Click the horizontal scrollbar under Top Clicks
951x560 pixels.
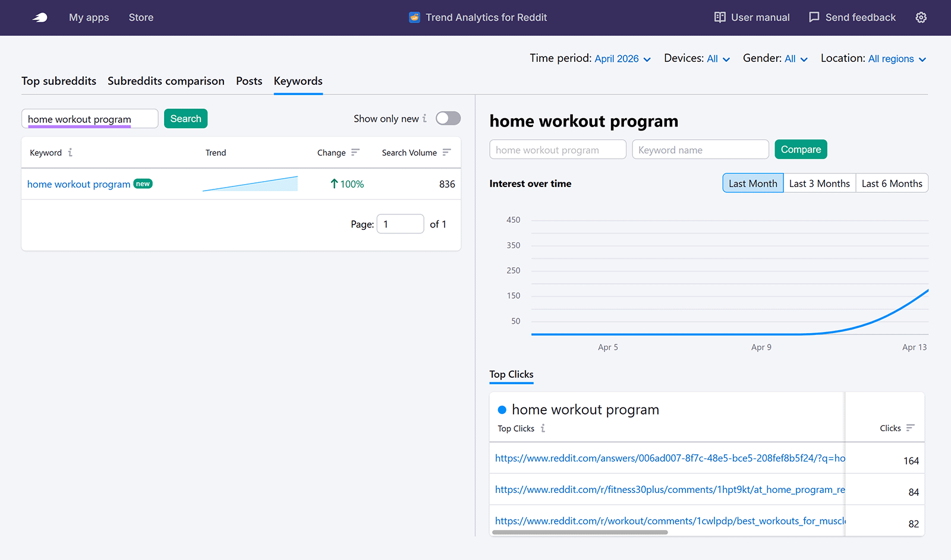pyautogui.click(x=580, y=533)
